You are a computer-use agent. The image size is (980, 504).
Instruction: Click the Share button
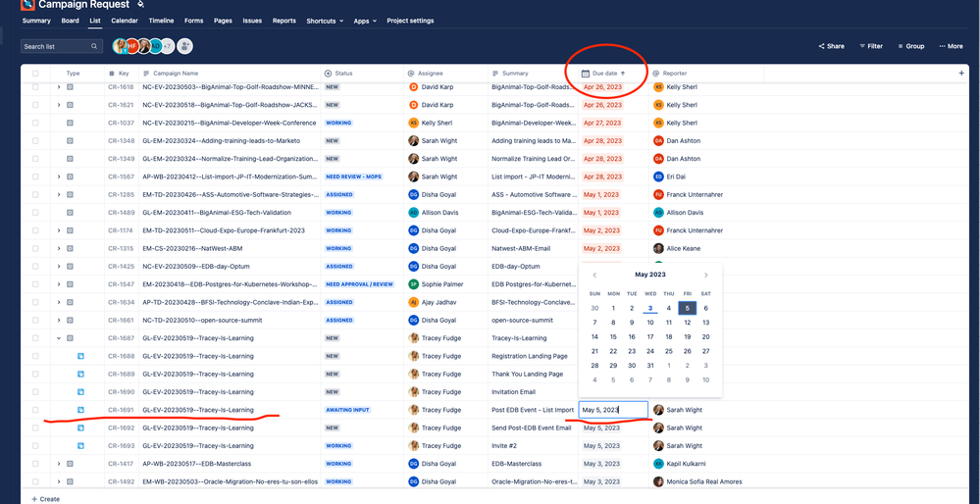(x=831, y=46)
